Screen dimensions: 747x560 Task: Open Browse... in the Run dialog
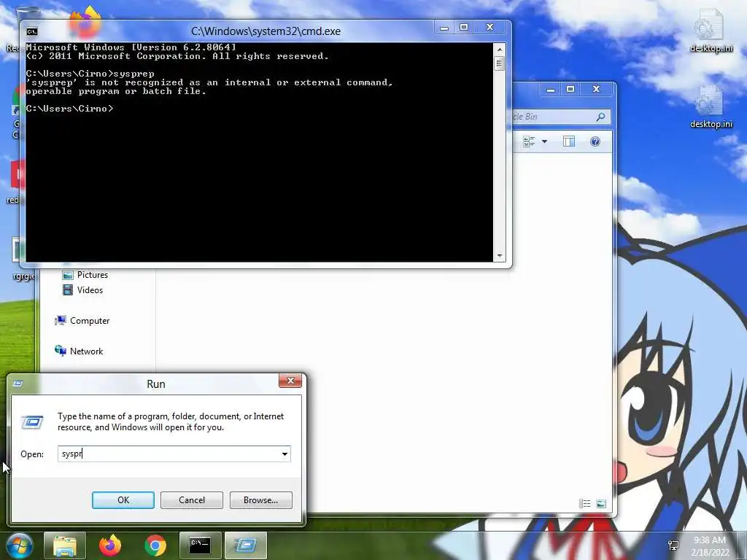(x=260, y=500)
